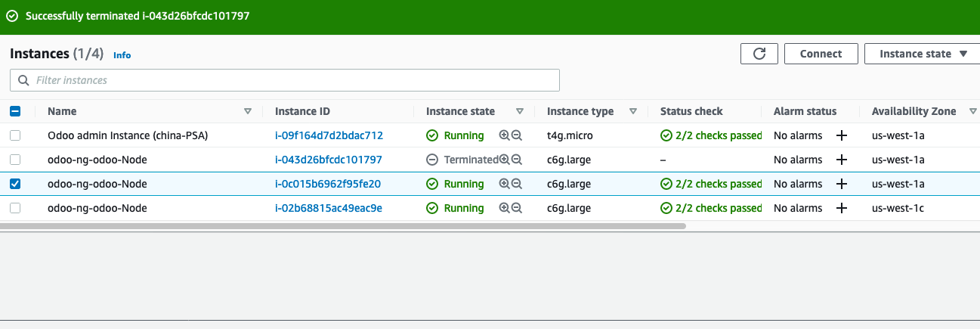The image size is (980, 329).
Task: Zoom out on Odoo admin Instance state
Action: tap(517, 136)
